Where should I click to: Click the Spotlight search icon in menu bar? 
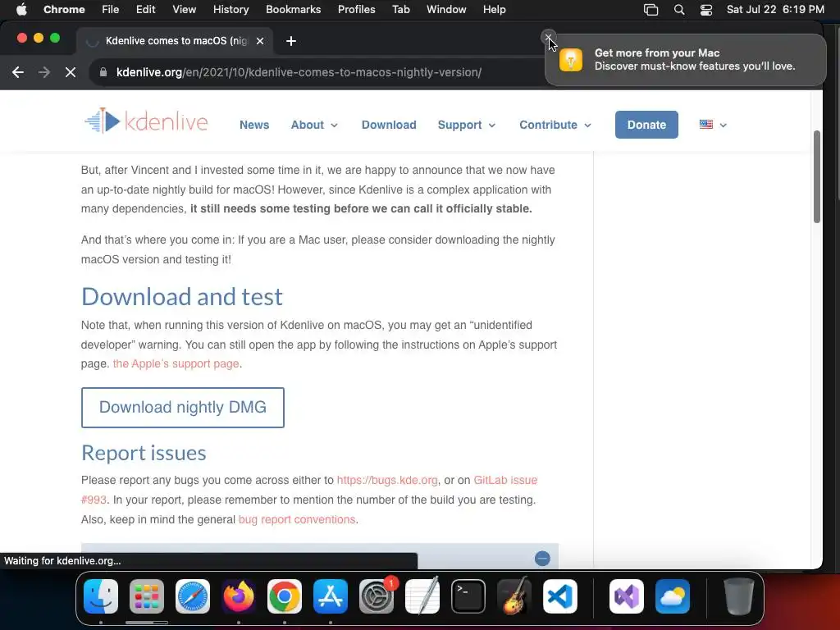[x=678, y=10]
